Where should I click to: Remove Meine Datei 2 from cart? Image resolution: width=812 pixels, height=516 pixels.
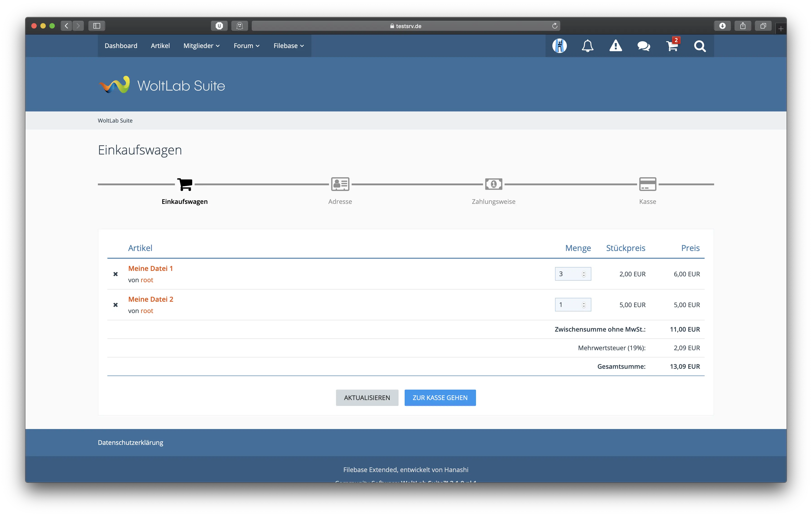(x=116, y=305)
